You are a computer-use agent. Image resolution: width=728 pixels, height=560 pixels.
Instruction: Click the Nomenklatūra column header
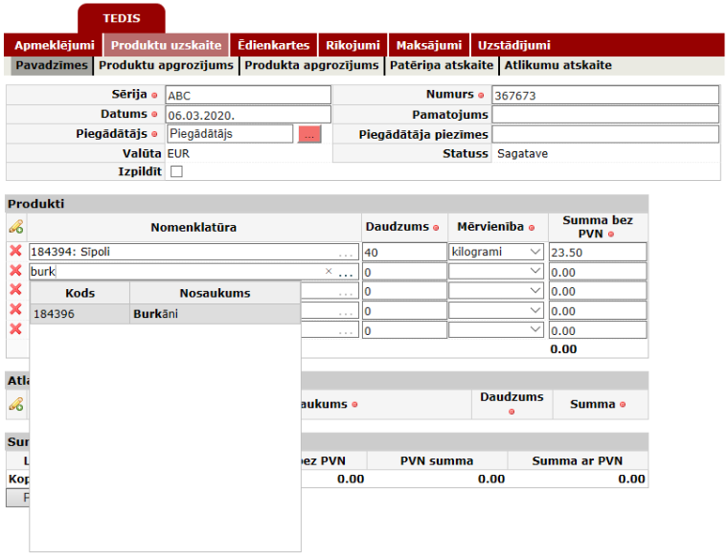tap(193, 227)
